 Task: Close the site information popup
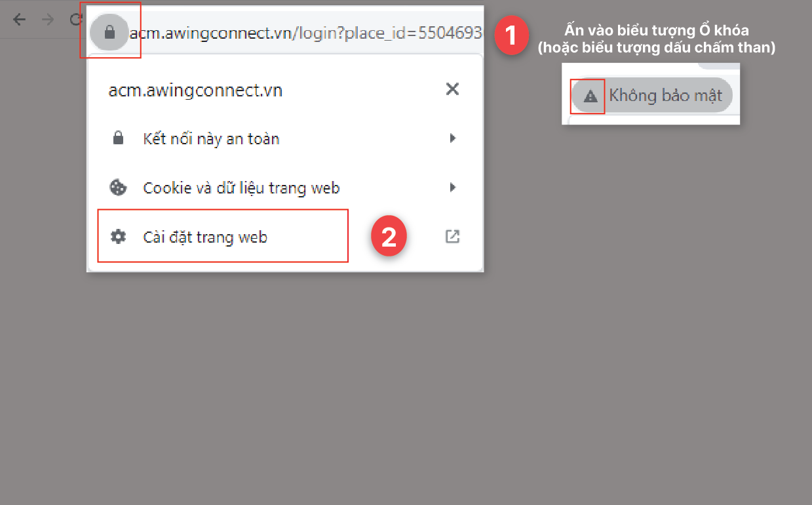452,89
